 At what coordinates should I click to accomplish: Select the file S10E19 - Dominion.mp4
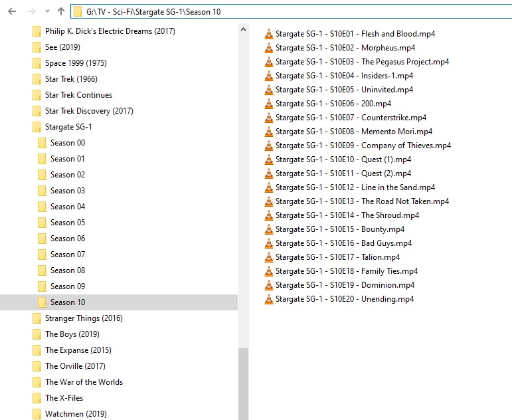339,285
